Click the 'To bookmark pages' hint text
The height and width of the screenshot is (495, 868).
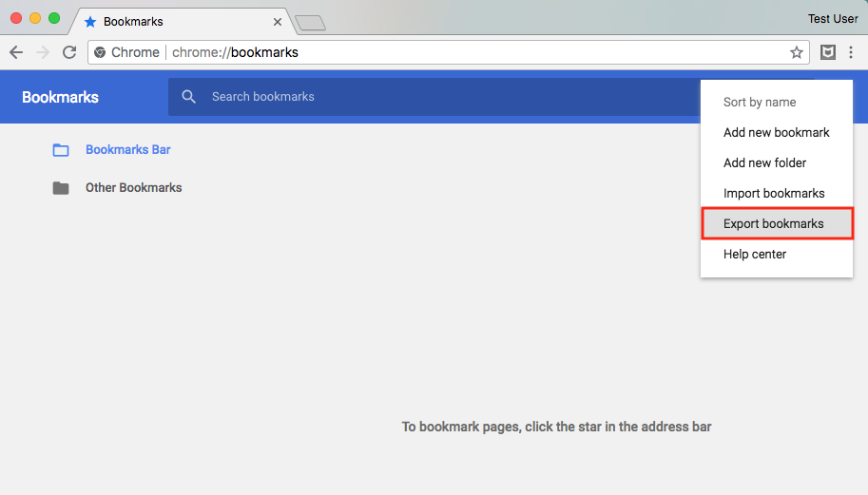[x=556, y=427]
